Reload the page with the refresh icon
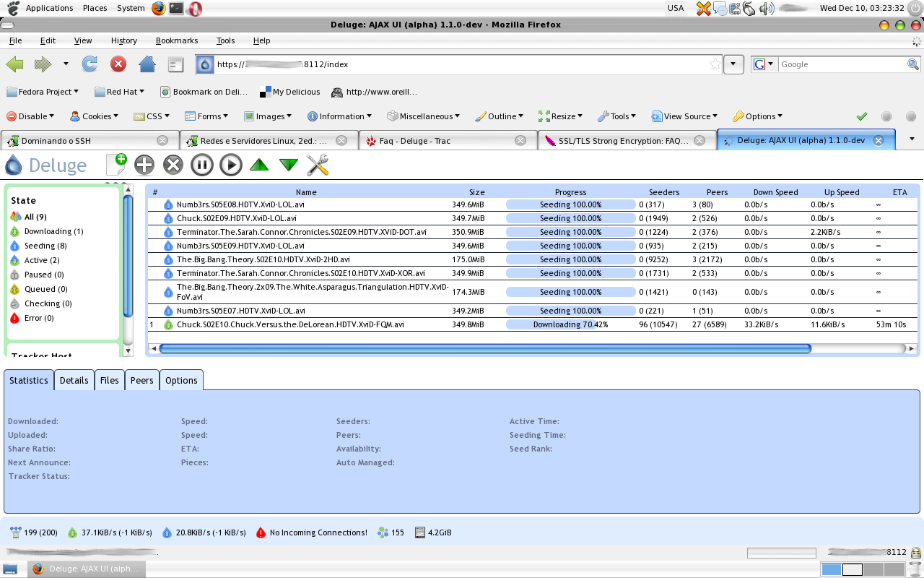The image size is (924, 578). coord(90,64)
